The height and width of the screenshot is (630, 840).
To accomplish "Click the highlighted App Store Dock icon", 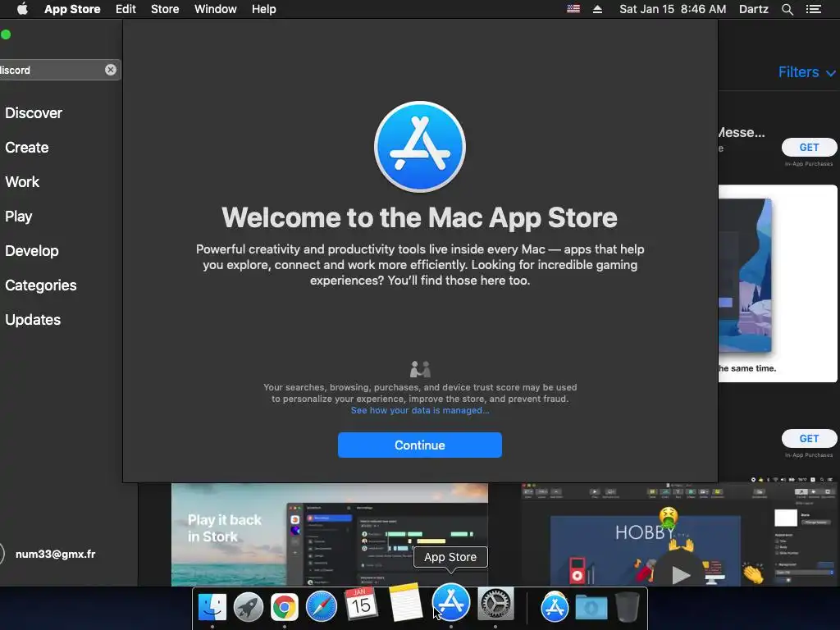I will tap(451, 602).
